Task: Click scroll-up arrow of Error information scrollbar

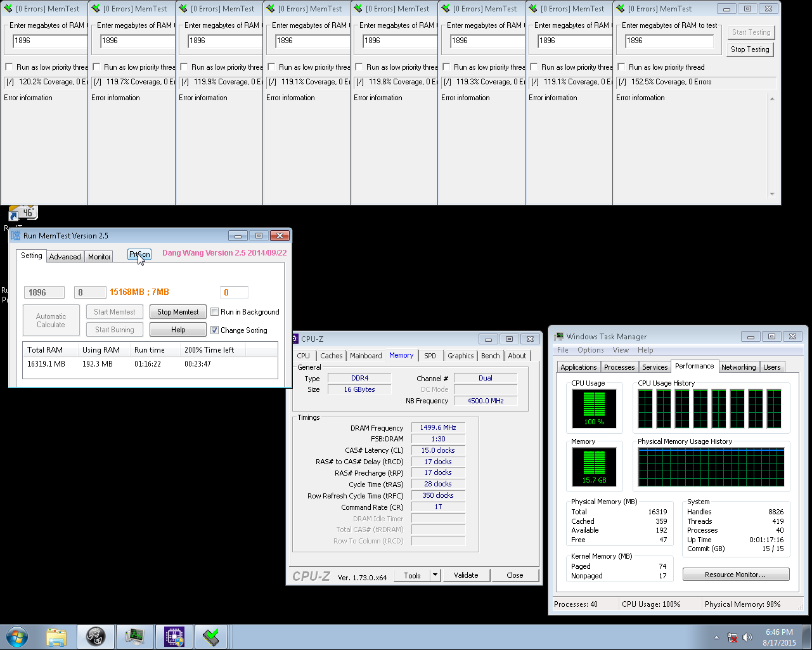Action: pos(772,99)
